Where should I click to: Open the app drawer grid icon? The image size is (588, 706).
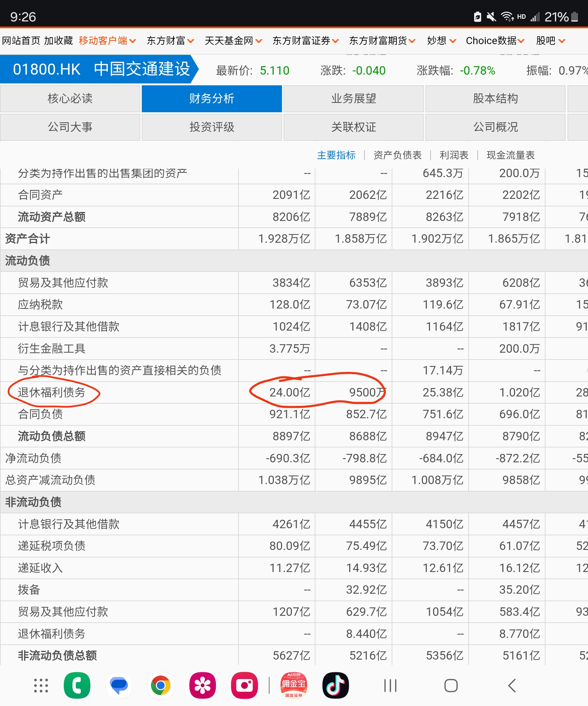click(41, 686)
